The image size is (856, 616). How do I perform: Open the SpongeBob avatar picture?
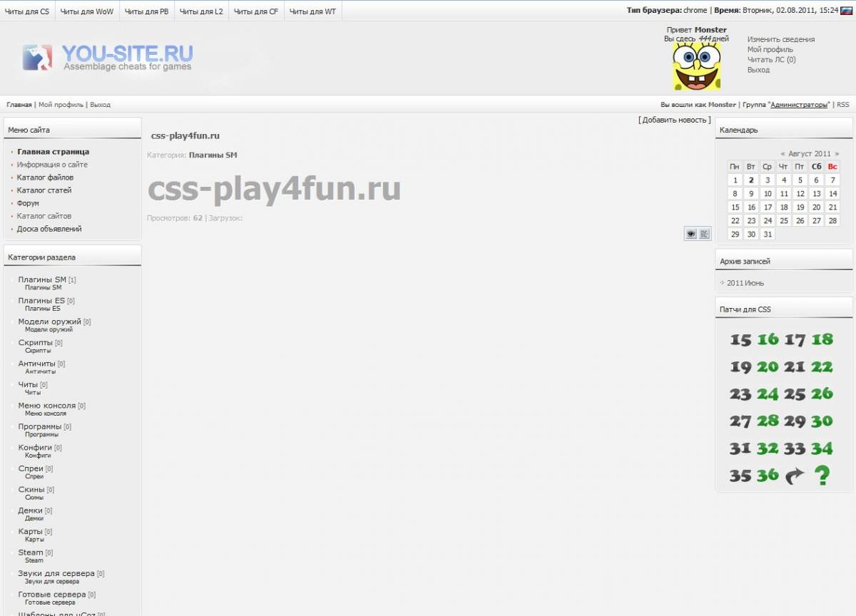[x=697, y=66]
